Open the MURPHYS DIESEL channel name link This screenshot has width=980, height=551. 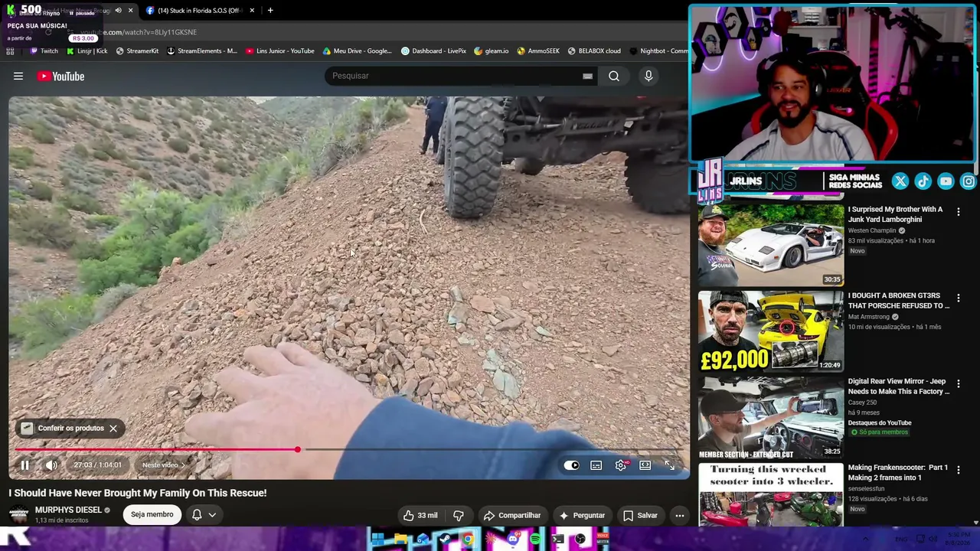coord(68,510)
